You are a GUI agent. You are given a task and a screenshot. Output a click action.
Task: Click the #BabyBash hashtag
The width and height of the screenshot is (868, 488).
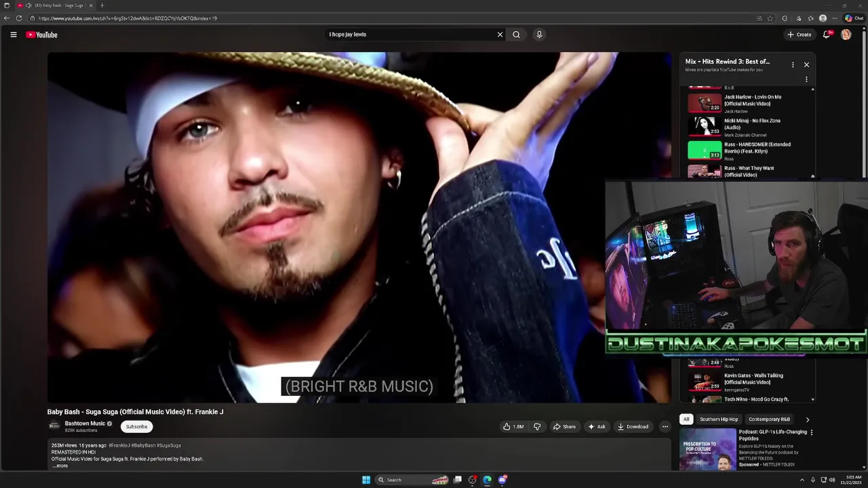[143, 445]
